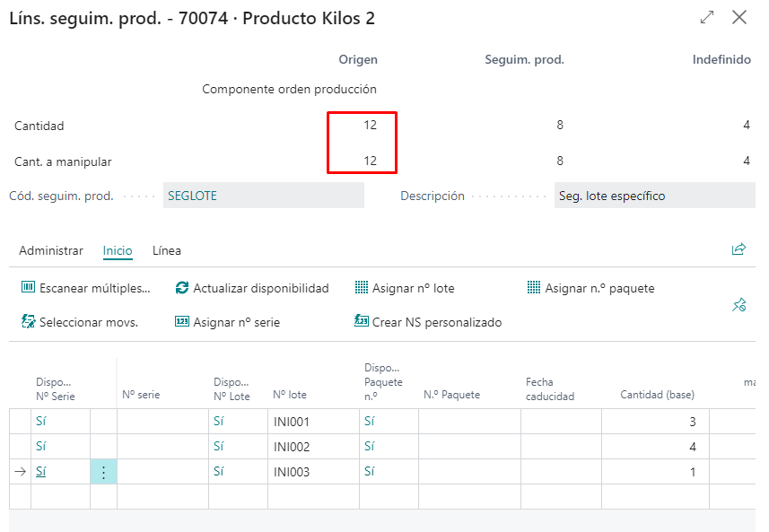Select the Inicio tab
The height and width of the screenshot is (532, 769).
(118, 251)
